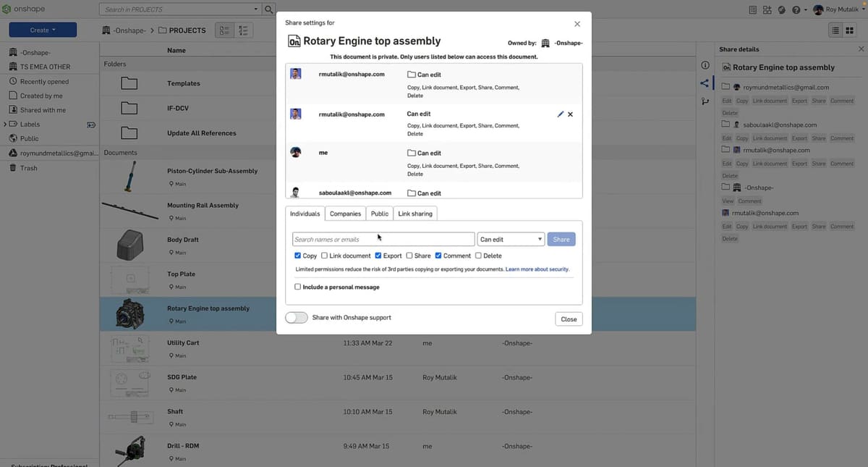Open Update All References folder icon

coord(129,132)
